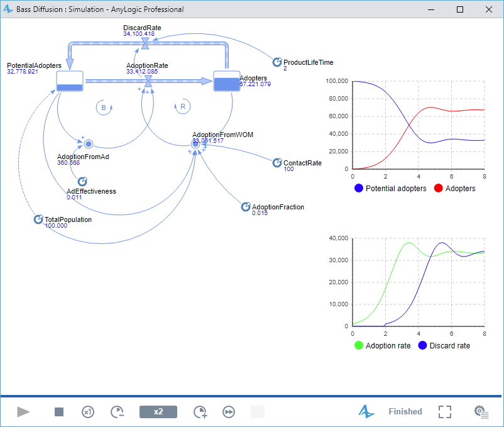Image resolution: width=504 pixels, height=427 pixels.
Task: Select the TotalPopulation parameter icon
Action: click(38, 219)
